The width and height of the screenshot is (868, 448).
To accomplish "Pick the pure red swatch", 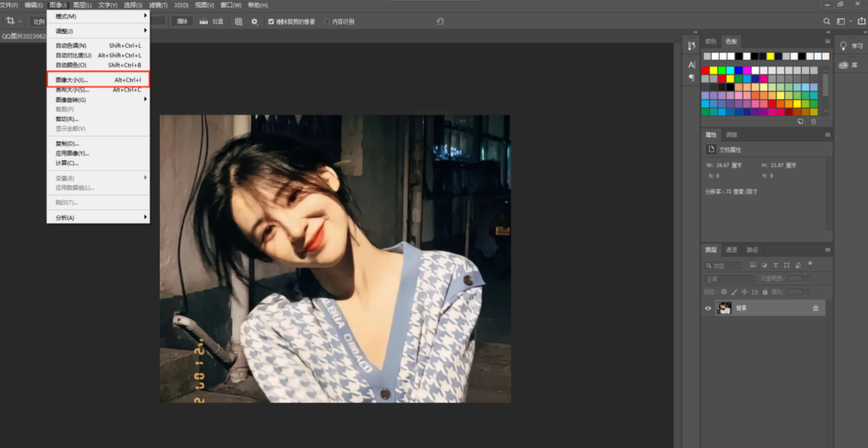I will (705, 70).
